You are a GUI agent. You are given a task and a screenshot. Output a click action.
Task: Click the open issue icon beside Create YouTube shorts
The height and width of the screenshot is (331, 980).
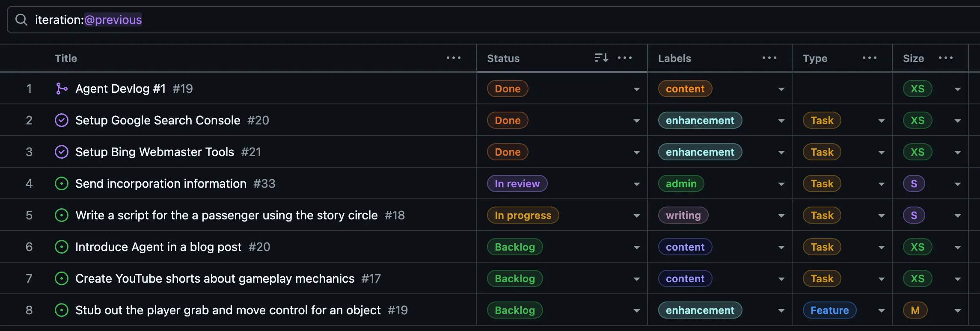click(62, 278)
